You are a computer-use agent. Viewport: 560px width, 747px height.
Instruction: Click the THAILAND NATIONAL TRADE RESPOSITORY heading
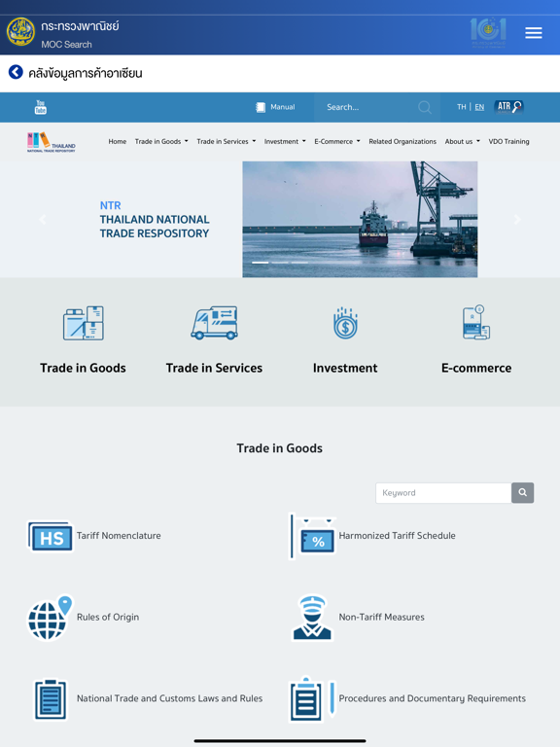pyautogui.click(x=155, y=227)
